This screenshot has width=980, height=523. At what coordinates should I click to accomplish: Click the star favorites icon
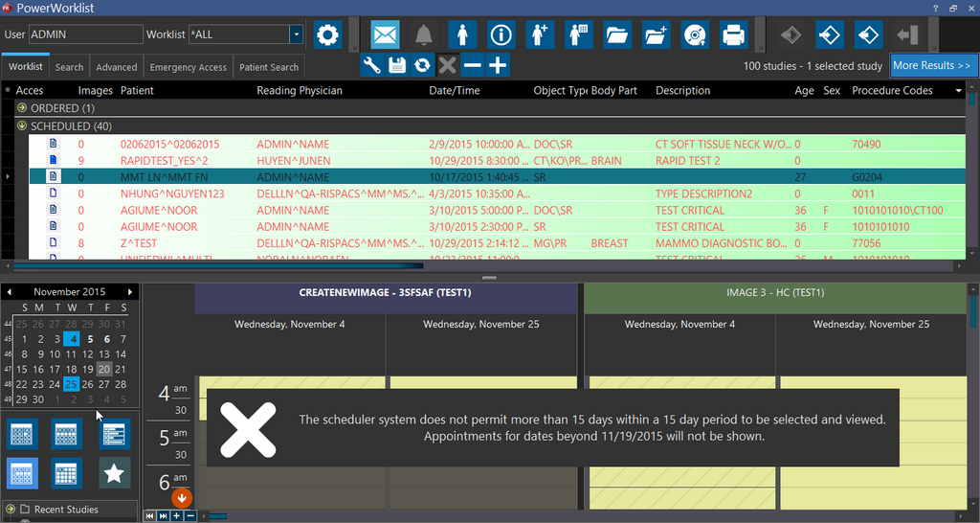115,472
